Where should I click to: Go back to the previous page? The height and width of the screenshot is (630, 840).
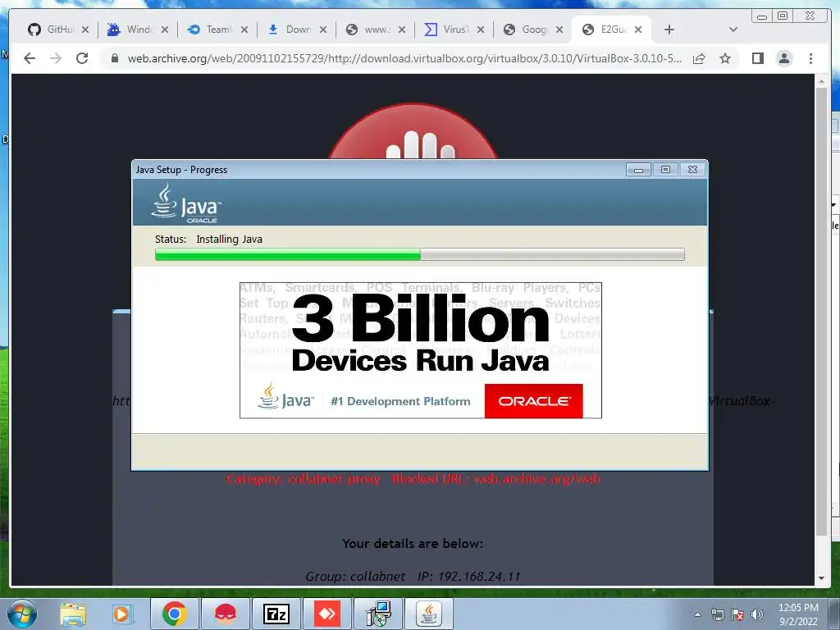pyautogui.click(x=30, y=58)
